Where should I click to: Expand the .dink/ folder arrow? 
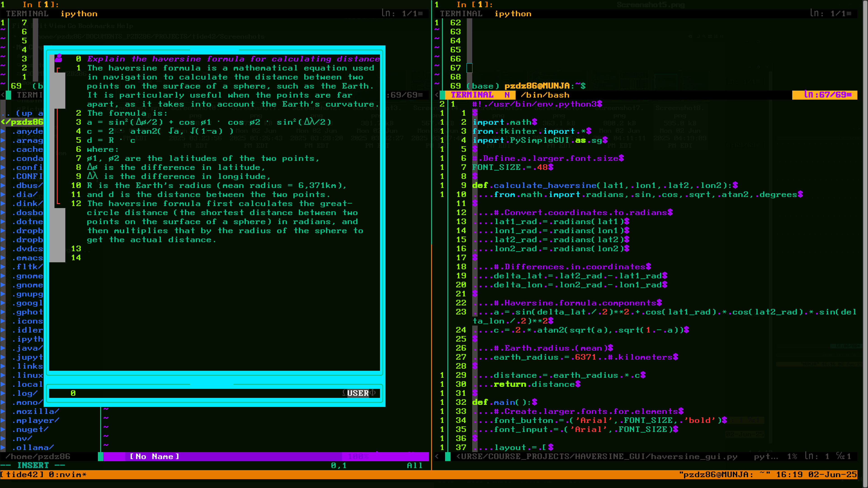(3, 203)
